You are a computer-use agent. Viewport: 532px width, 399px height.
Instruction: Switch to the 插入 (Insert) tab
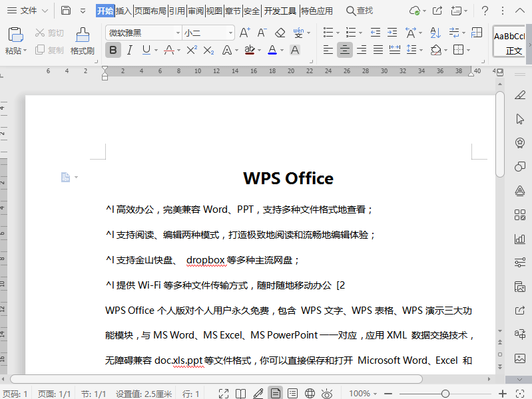point(124,11)
